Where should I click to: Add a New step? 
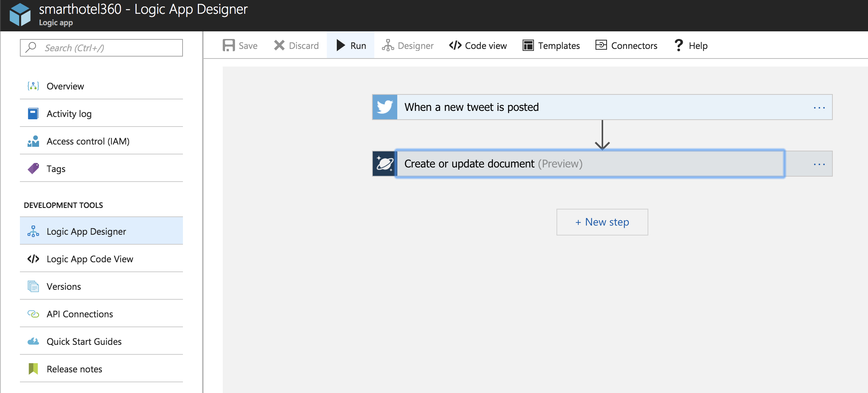click(602, 222)
